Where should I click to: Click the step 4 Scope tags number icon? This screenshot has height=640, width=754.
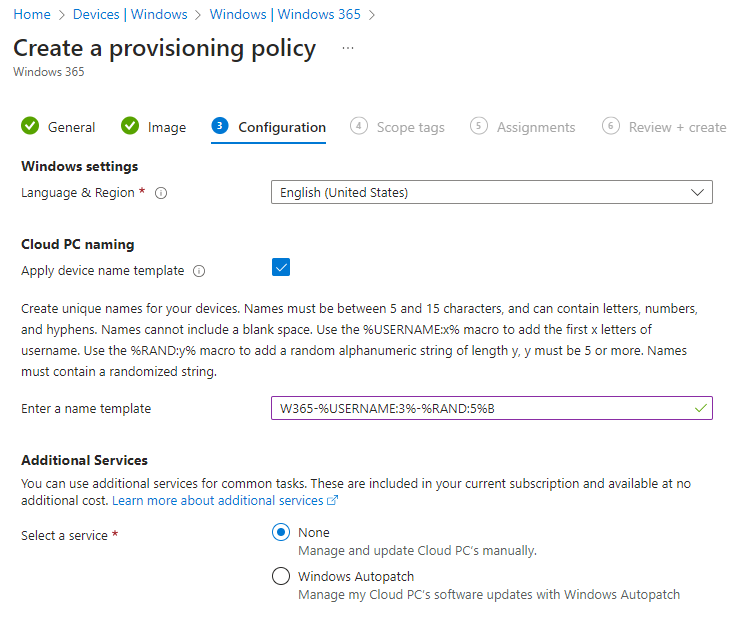tap(358, 126)
